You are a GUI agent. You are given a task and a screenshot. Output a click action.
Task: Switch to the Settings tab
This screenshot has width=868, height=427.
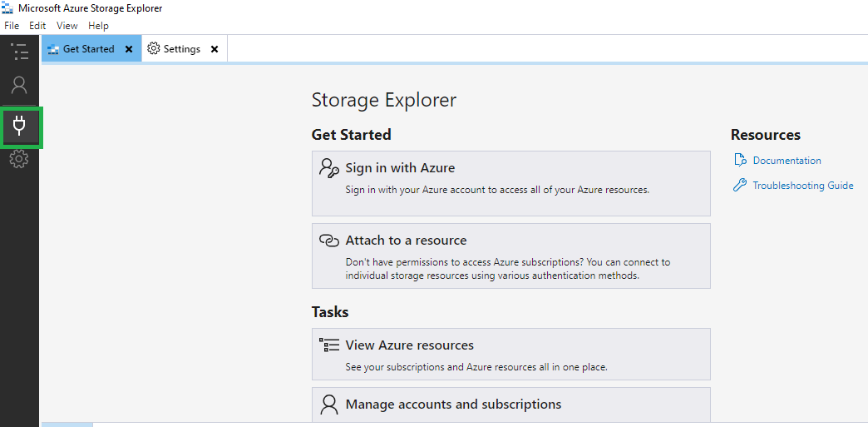point(185,49)
